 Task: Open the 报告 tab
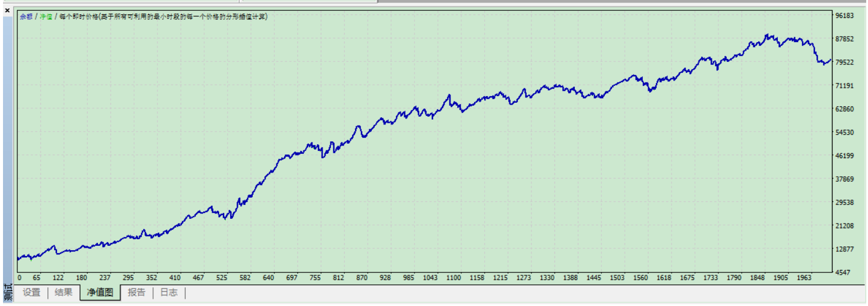click(x=136, y=293)
